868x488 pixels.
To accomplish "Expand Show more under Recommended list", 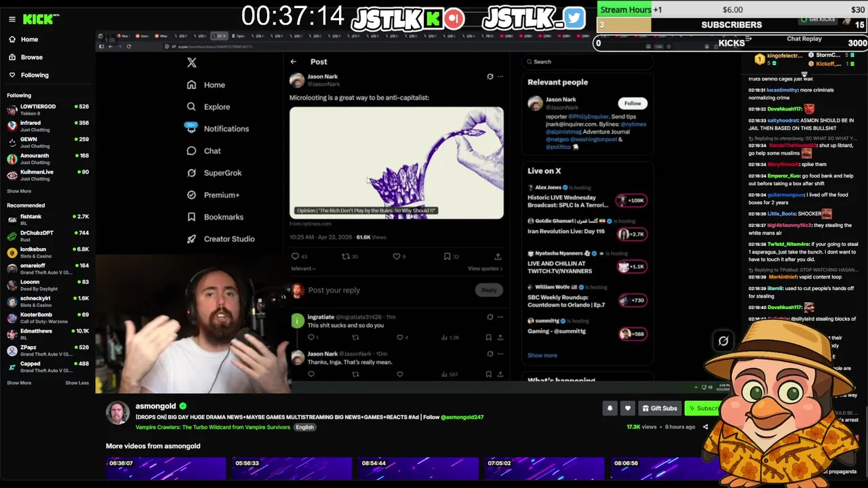I will click(19, 383).
